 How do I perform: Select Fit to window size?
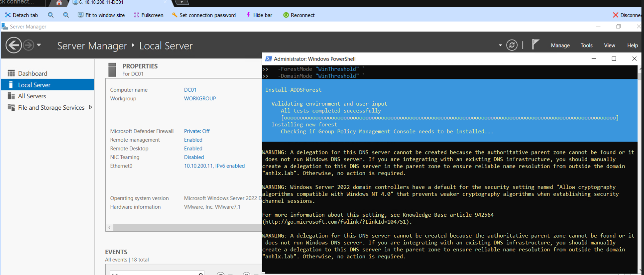(101, 15)
